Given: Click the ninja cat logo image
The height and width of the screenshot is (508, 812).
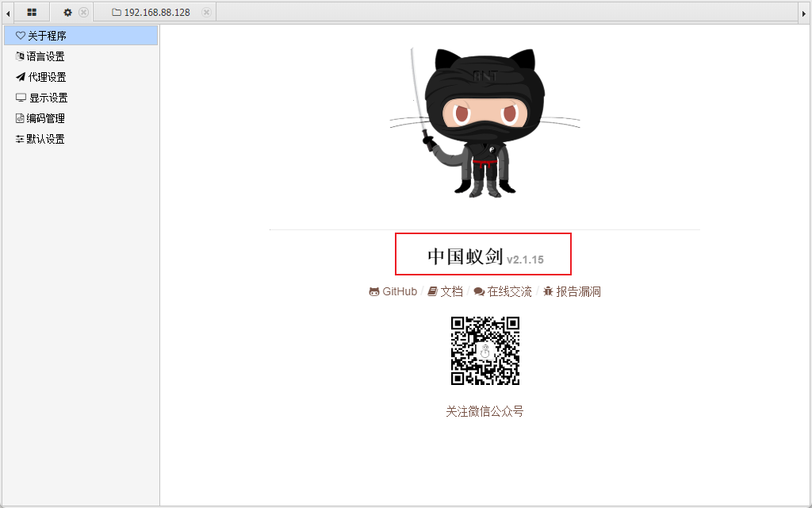Looking at the screenshot, I should [485, 123].
